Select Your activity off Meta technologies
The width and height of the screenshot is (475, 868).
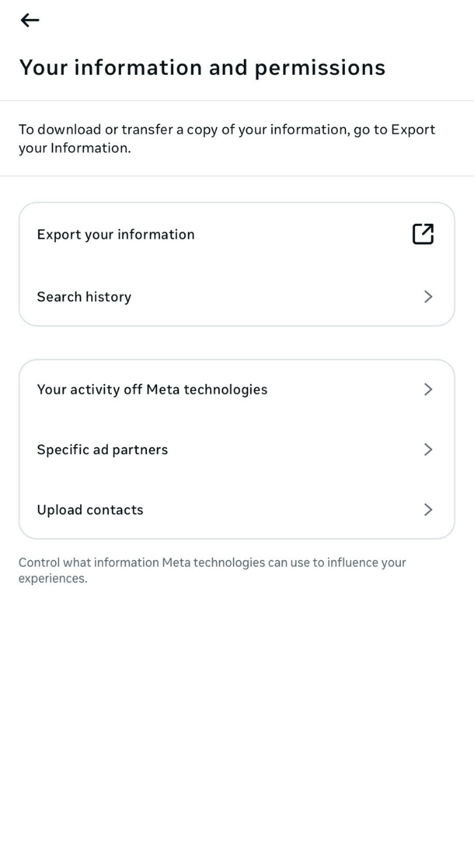point(152,389)
